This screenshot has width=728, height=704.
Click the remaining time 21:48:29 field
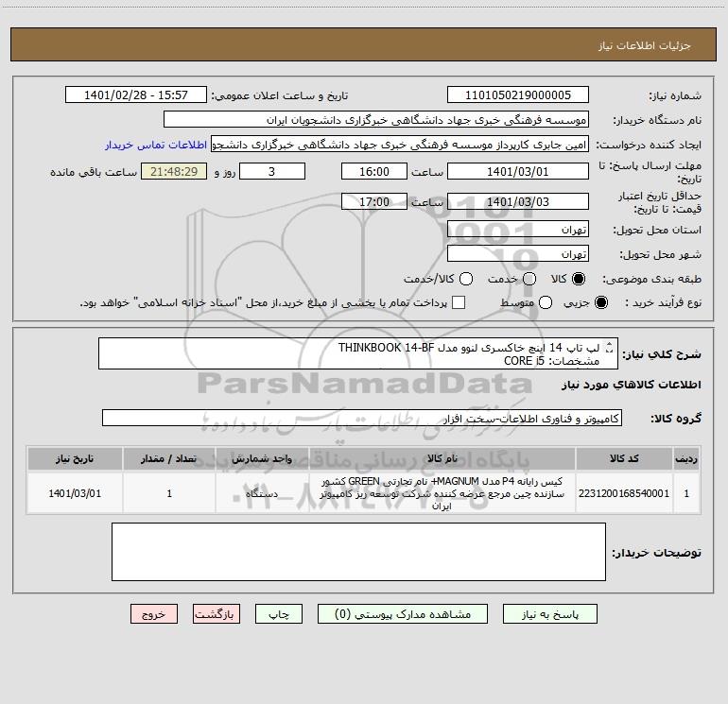tap(174, 171)
